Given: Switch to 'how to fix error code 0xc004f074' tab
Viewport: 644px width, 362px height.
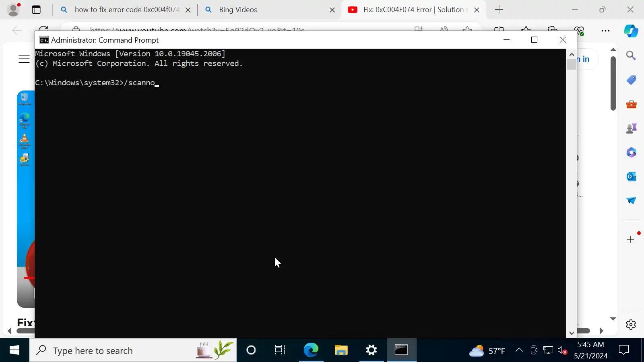Looking at the screenshot, I should [126, 10].
